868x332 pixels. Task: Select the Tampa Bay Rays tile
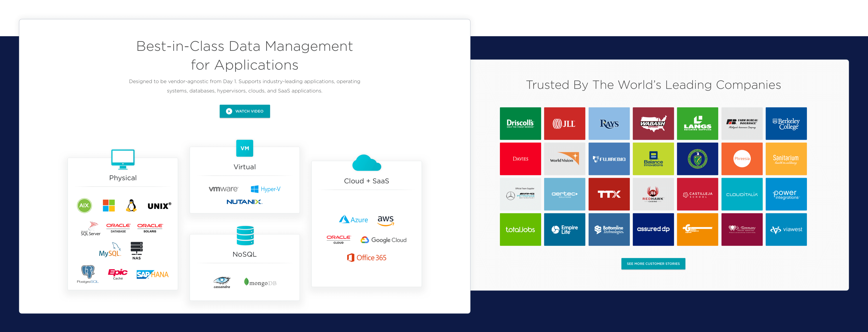click(609, 124)
